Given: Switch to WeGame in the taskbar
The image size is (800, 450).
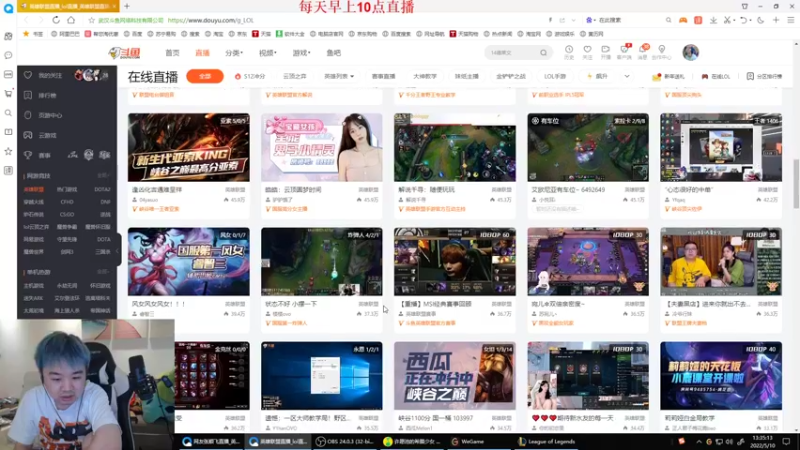Looking at the screenshot, I should pos(468,441).
